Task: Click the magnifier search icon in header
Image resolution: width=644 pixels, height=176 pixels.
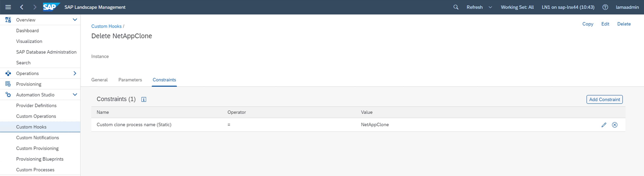Action: pyautogui.click(x=456, y=7)
